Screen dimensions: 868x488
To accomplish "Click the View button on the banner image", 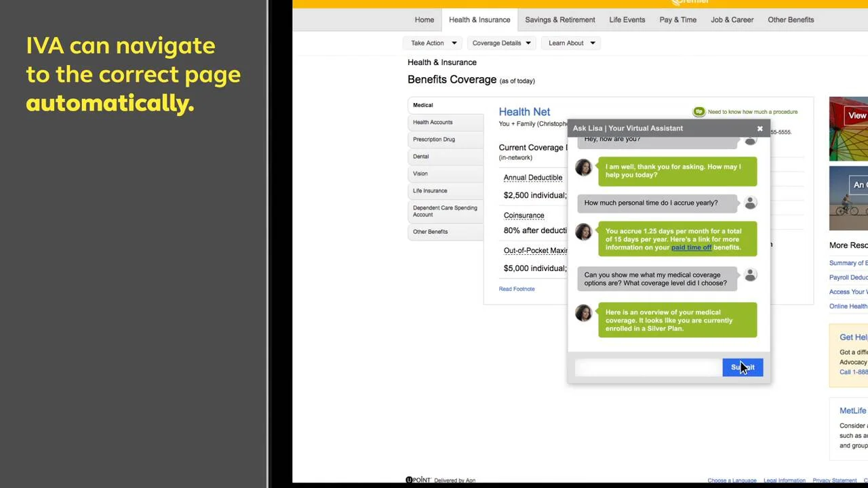I will coord(856,115).
